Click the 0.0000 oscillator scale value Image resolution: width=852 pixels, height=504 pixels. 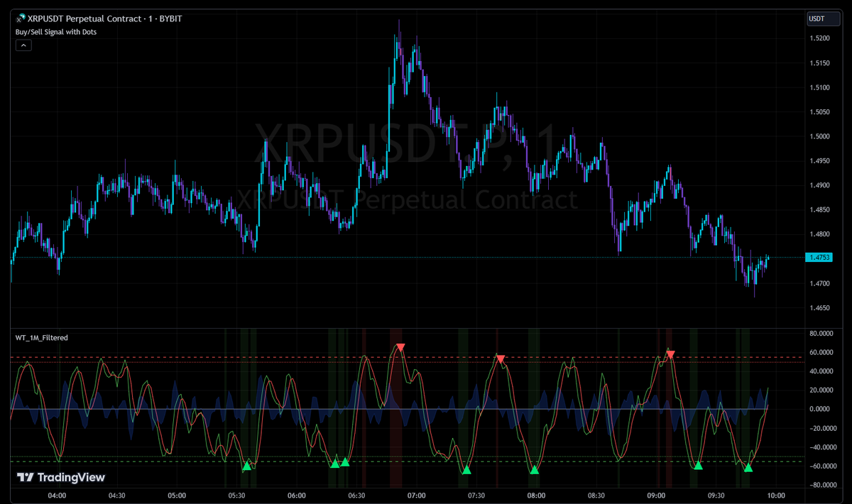point(820,409)
